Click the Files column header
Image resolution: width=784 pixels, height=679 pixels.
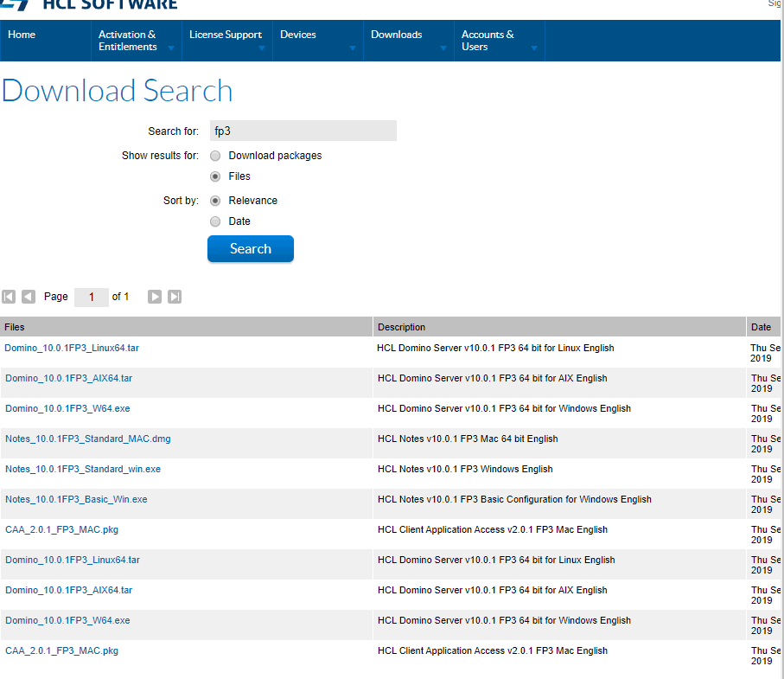tap(186, 327)
